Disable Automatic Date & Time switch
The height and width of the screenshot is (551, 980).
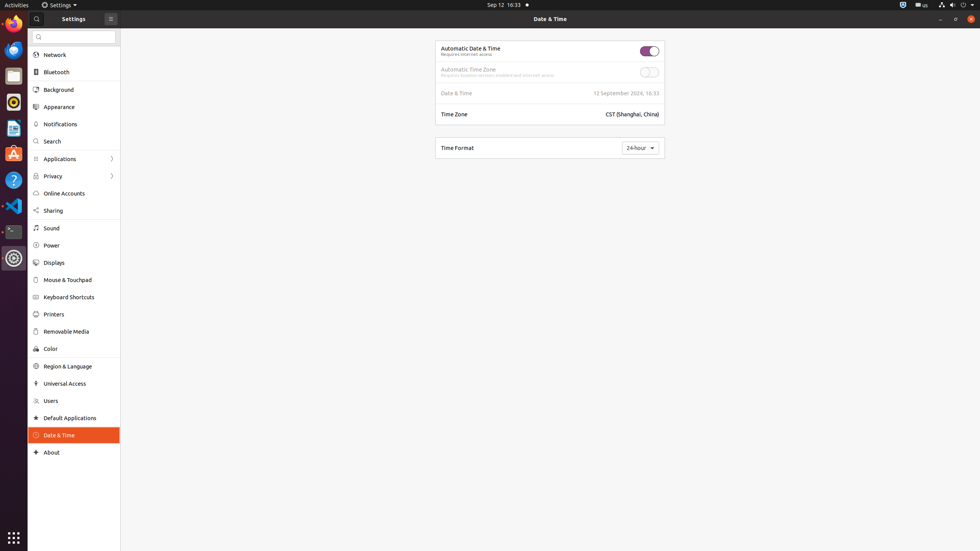pyautogui.click(x=649, y=51)
